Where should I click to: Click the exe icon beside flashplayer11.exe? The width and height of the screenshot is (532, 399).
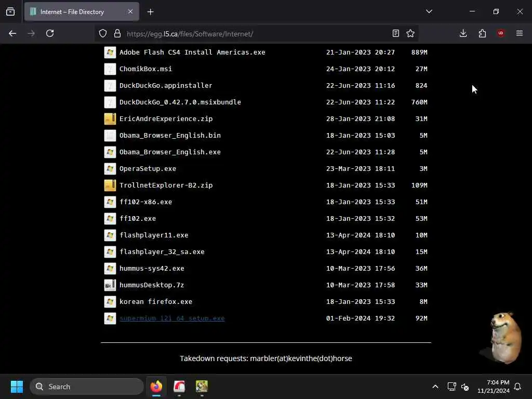click(x=110, y=235)
